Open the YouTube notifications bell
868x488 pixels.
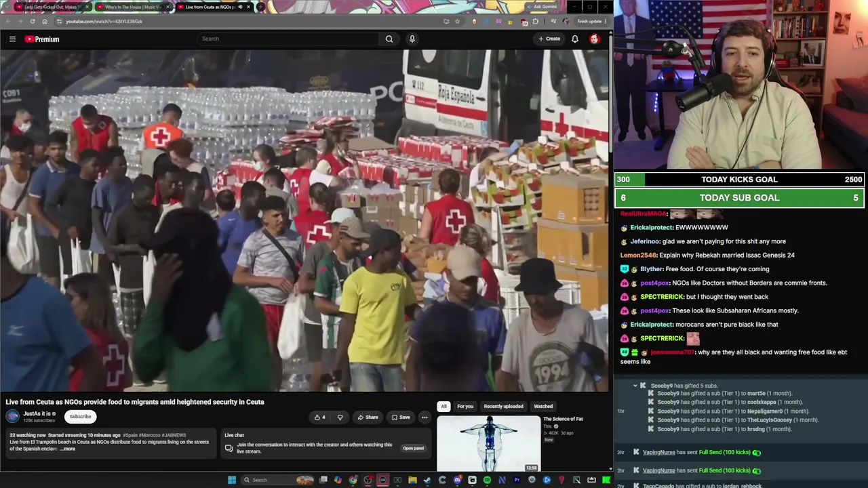pos(575,39)
